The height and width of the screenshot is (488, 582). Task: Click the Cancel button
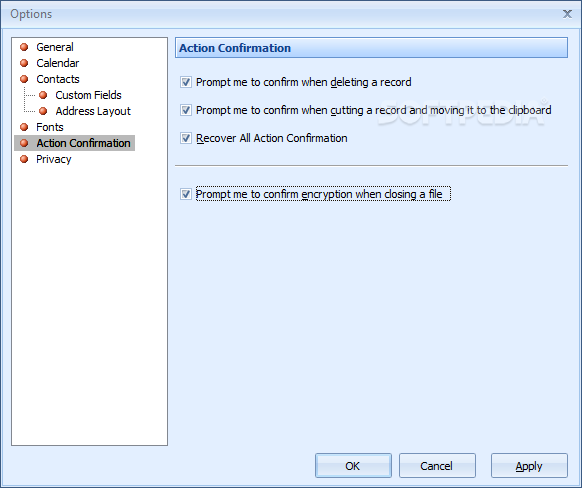click(x=437, y=465)
